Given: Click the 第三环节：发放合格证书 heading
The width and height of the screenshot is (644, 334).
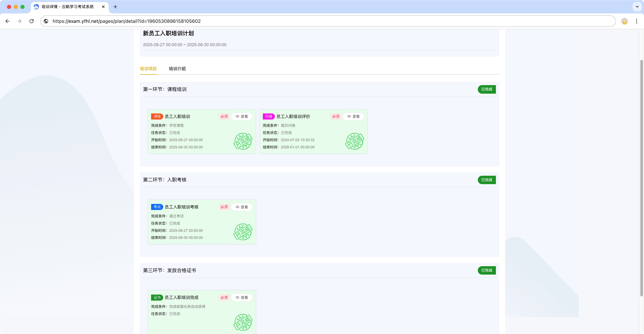Looking at the screenshot, I should pos(170,270).
